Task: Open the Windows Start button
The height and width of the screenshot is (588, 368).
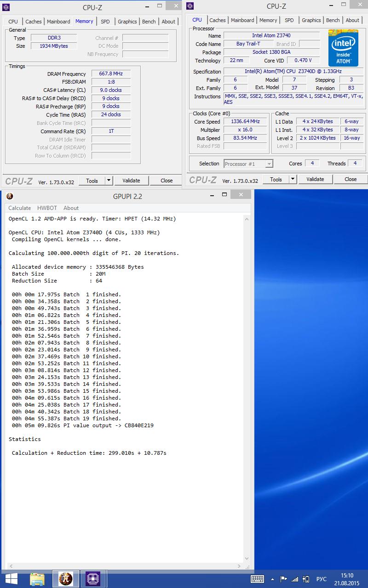Action: tap(11, 578)
